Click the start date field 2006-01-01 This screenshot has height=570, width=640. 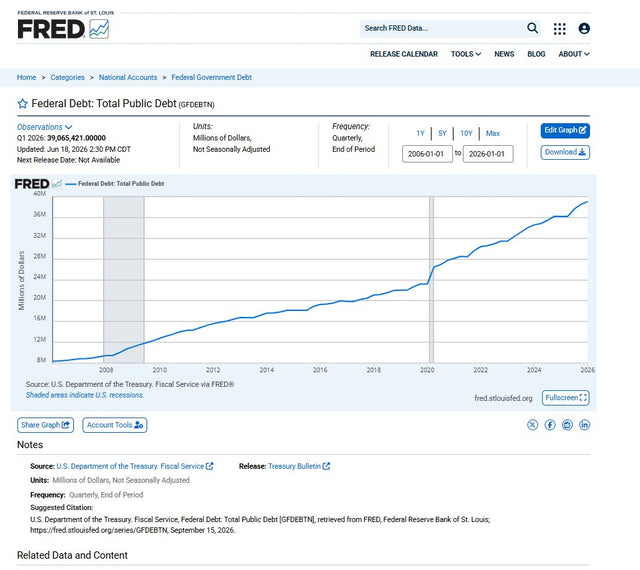[x=427, y=154]
